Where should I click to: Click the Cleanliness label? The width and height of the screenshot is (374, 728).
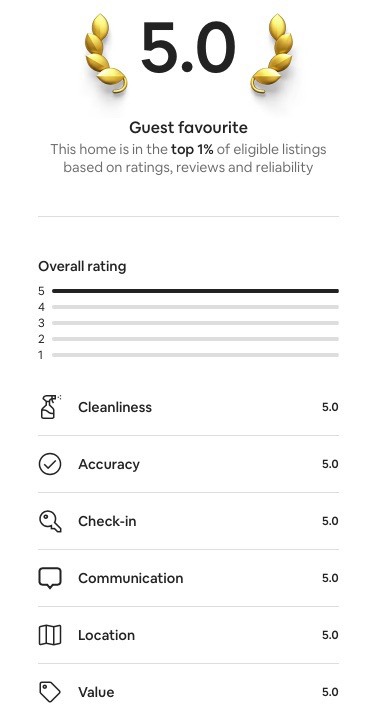tap(115, 407)
